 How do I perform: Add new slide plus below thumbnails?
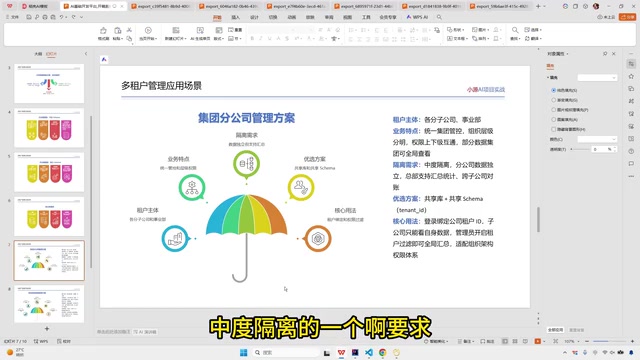coord(47,329)
